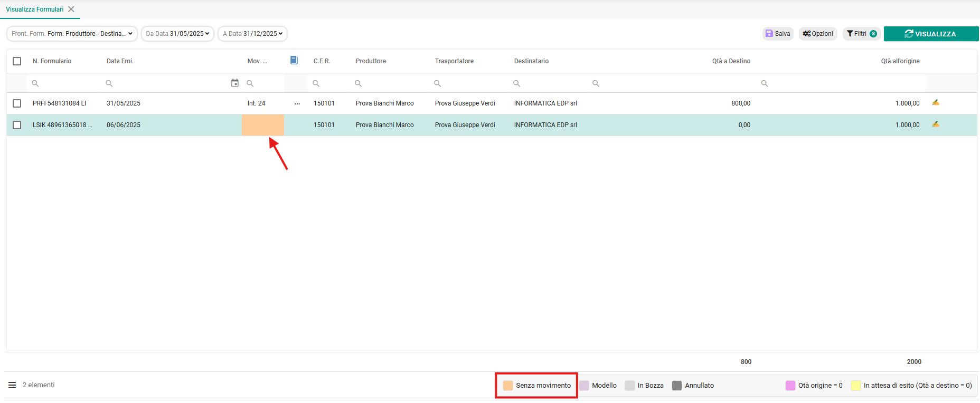Click the blue book icon column header

point(294,61)
